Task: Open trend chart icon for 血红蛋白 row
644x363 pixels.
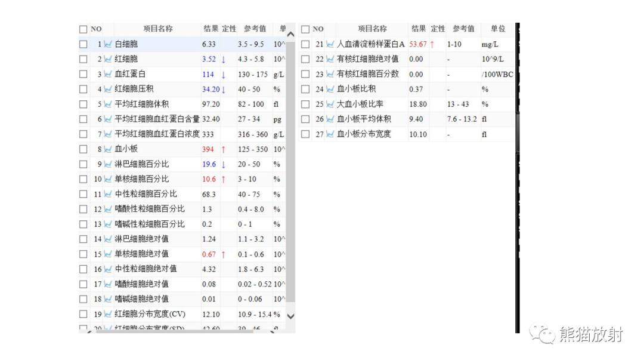Action: click(x=107, y=74)
